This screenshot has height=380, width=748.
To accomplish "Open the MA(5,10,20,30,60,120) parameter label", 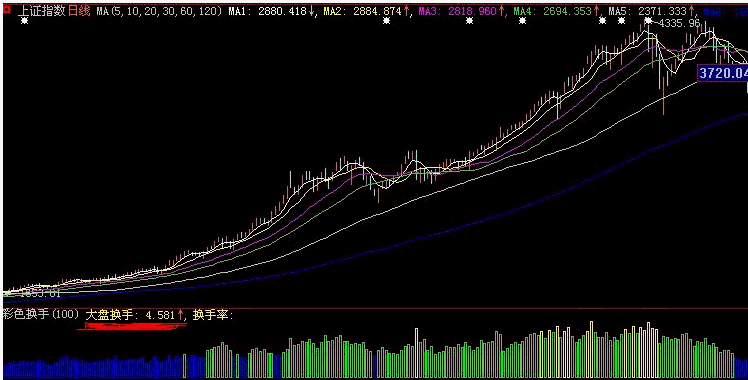I will coord(160,11).
